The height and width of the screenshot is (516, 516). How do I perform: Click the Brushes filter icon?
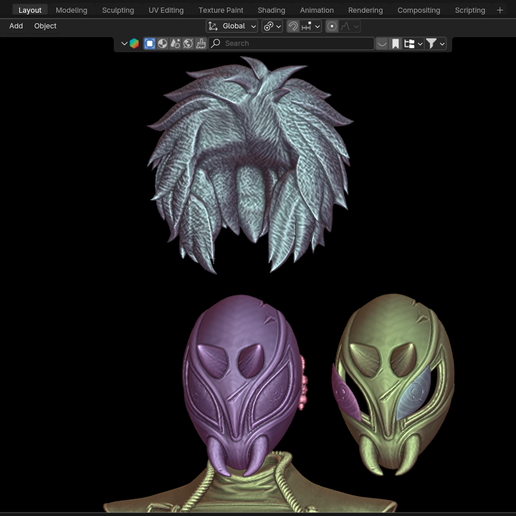(x=201, y=44)
